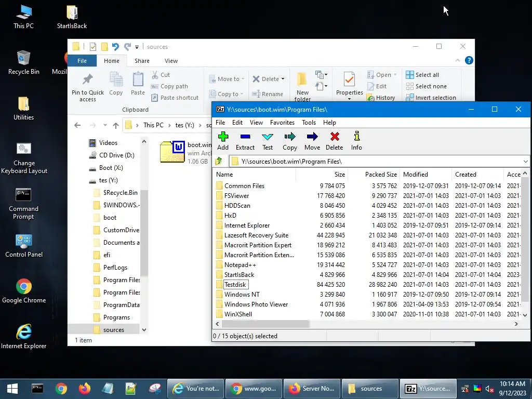The height and width of the screenshot is (399, 532).
Task: Click the Copy arrow icon in 7-Zip
Action: tap(290, 137)
